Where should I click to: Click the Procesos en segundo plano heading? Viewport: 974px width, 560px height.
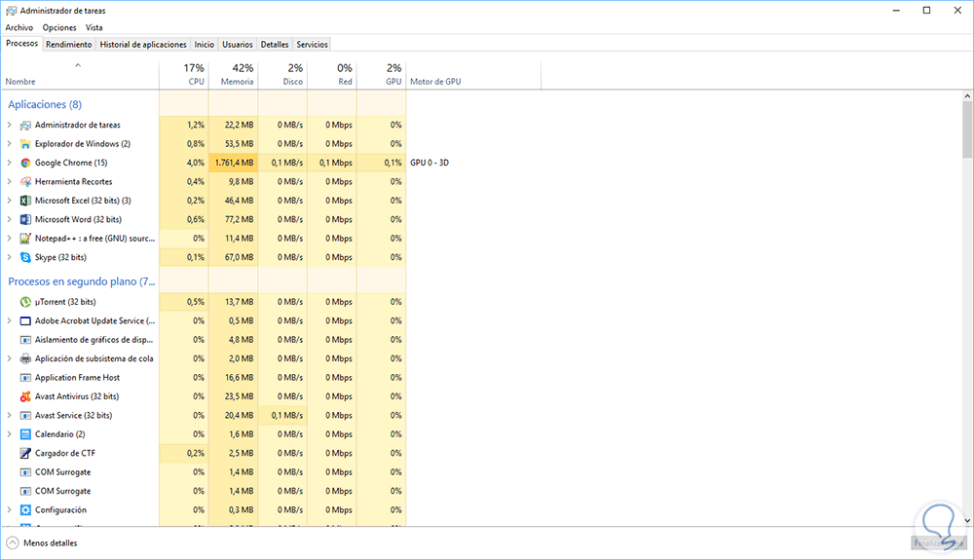tap(82, 281)
